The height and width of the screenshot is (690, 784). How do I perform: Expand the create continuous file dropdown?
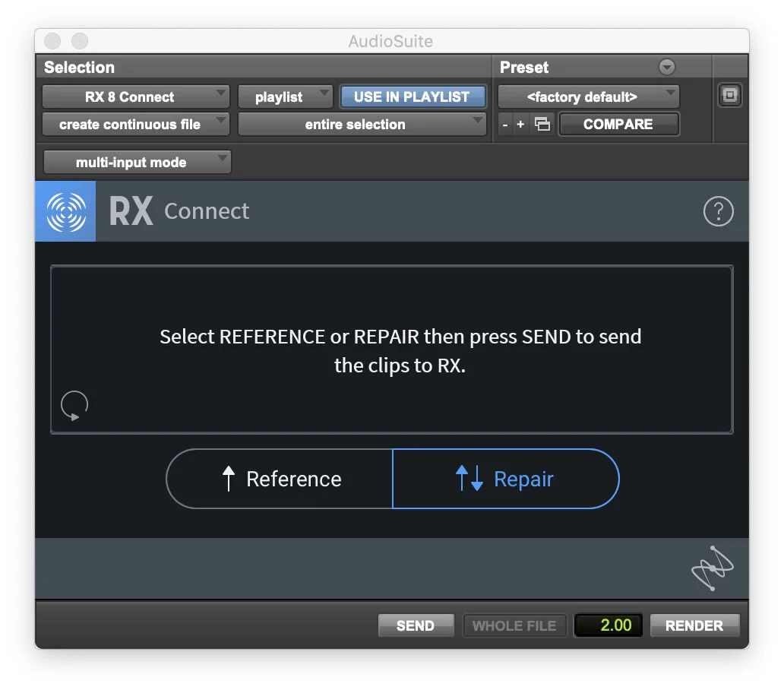[x=135, y=124]
